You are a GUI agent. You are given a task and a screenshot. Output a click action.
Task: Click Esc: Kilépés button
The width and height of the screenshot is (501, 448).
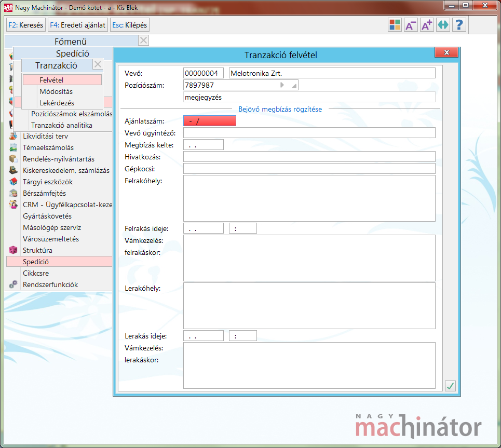click(129, 25)
